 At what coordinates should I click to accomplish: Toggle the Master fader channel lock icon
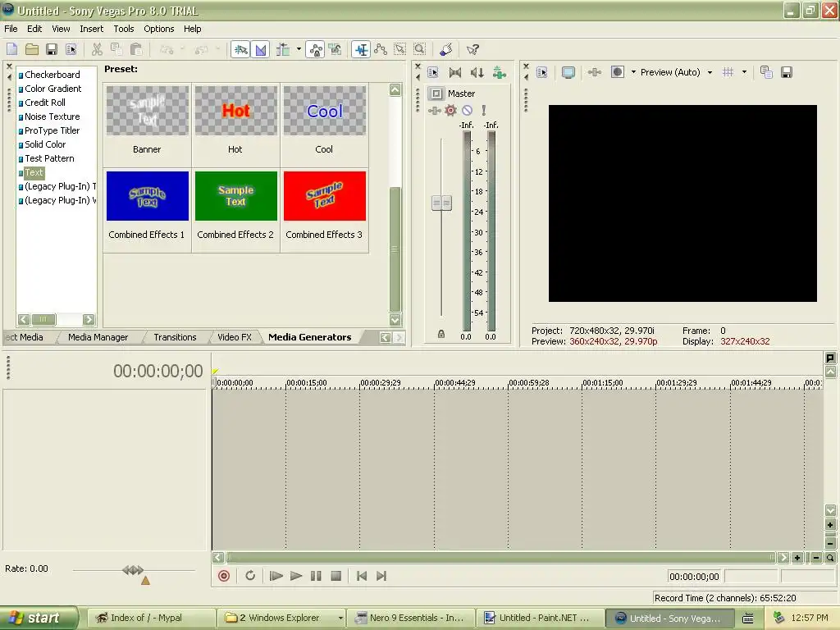[441, 334]
